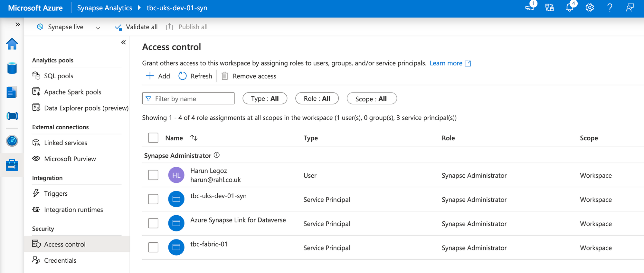Open the Manage hub toolbox icon

(12, 165)
